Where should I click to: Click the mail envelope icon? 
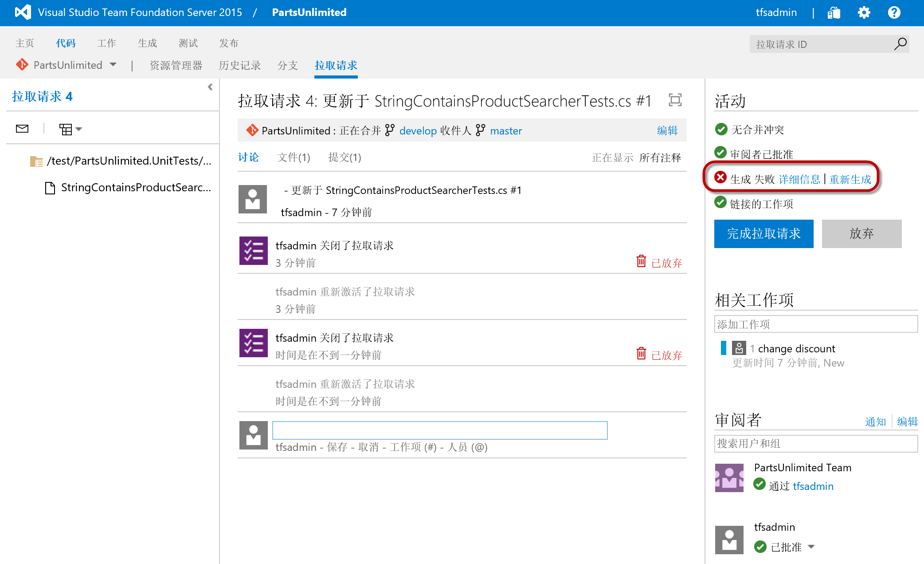tap(22, 129)
